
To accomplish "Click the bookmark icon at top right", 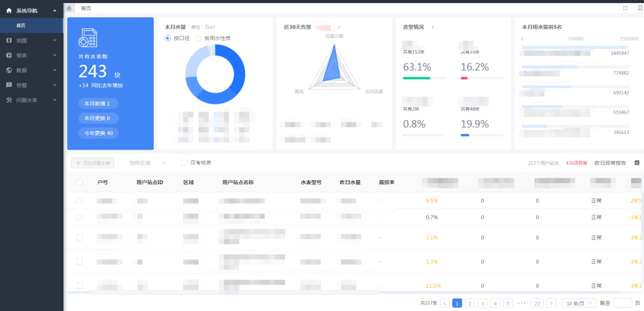I will [x=640, y=8].
